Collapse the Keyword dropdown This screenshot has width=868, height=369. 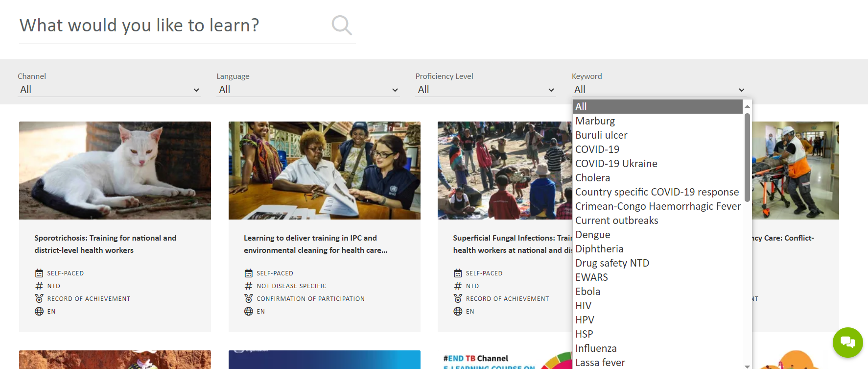tap(659, 90)
